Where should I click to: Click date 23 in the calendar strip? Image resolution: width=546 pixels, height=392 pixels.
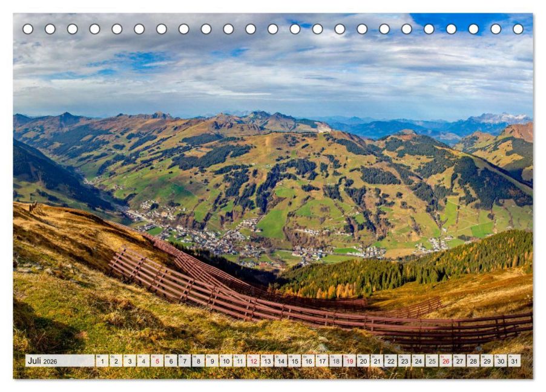(x=404, y=361)
